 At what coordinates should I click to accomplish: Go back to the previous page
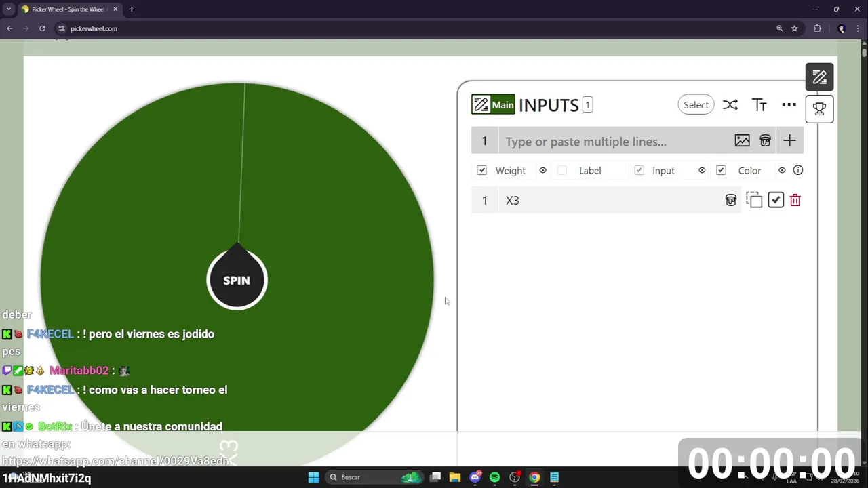coord(9,28)
